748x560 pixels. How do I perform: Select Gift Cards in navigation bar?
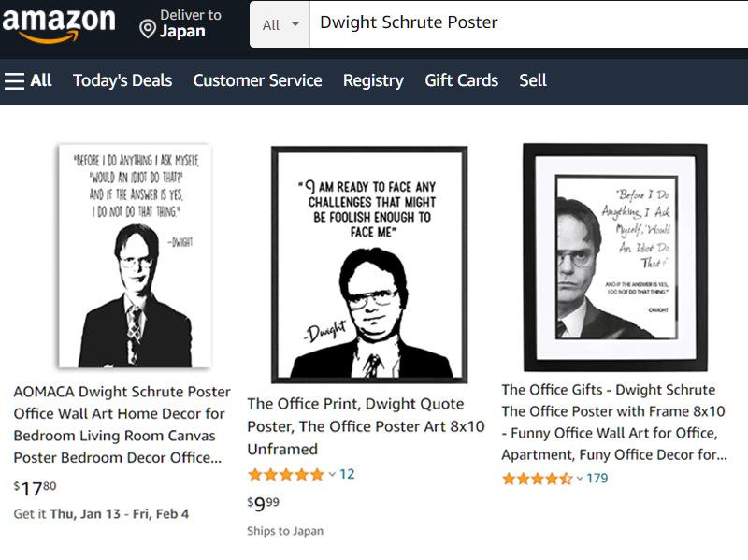point(461,80)
